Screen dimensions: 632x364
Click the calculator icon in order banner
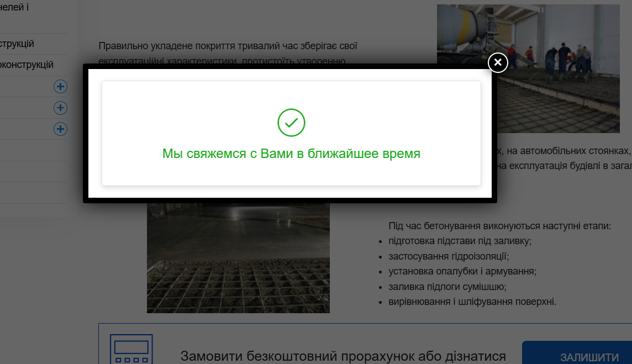coord(131,349)
